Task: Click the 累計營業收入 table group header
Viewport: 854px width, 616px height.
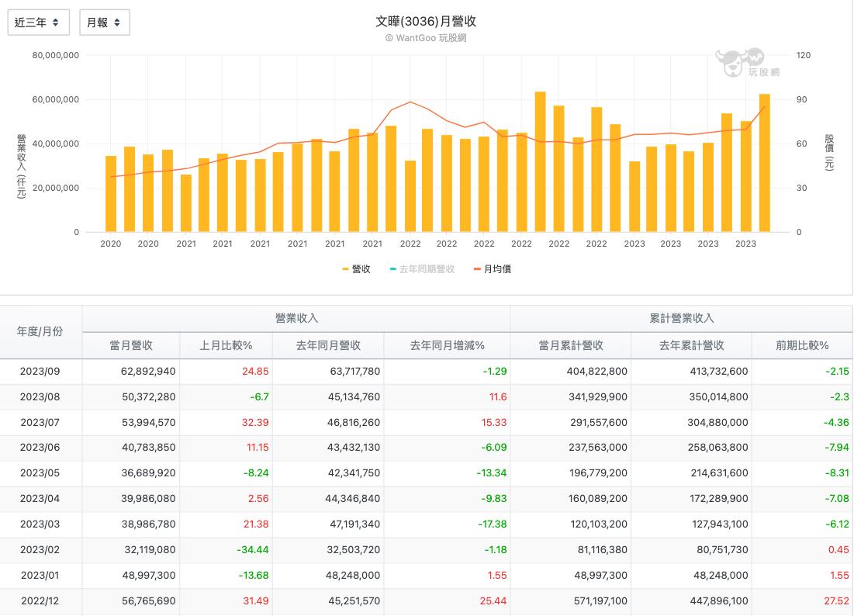Action: click(681, 318)
